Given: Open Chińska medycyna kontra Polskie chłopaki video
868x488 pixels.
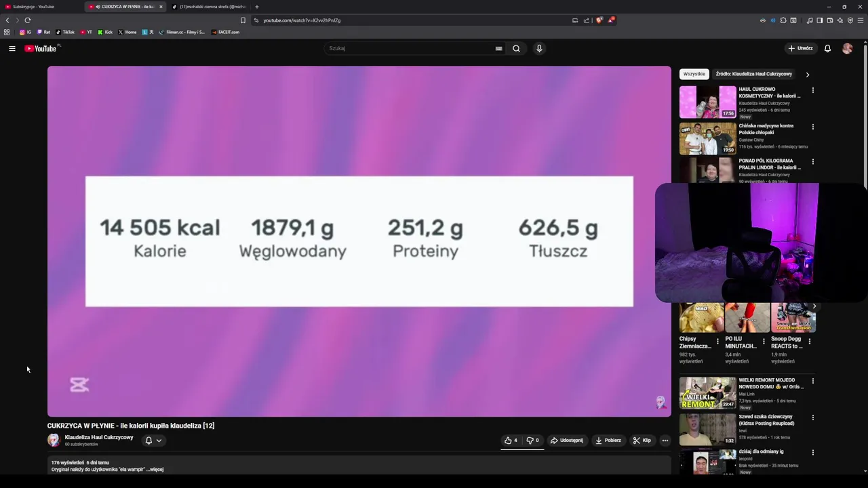Looking at the screenshot, I should click(708, 138).
